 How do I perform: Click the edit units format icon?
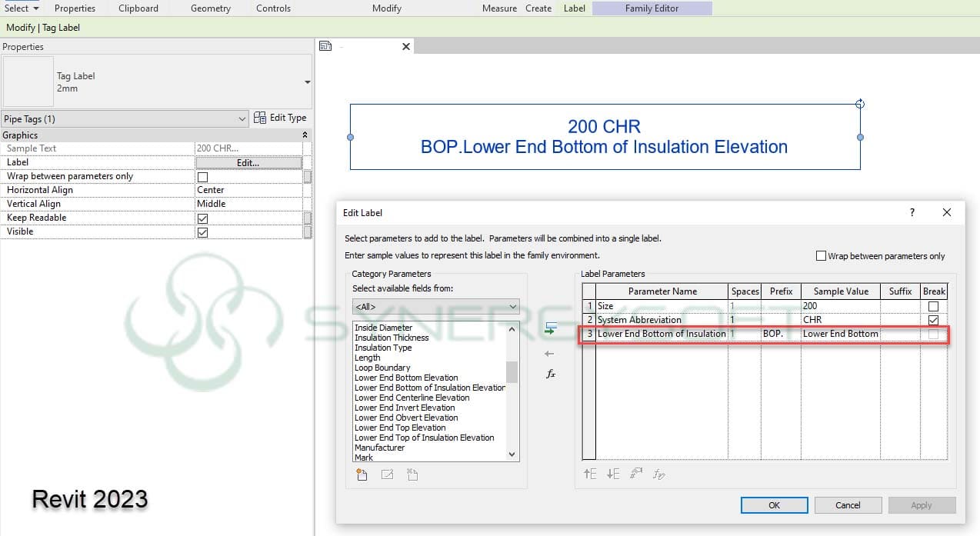[x=636, y=474]
